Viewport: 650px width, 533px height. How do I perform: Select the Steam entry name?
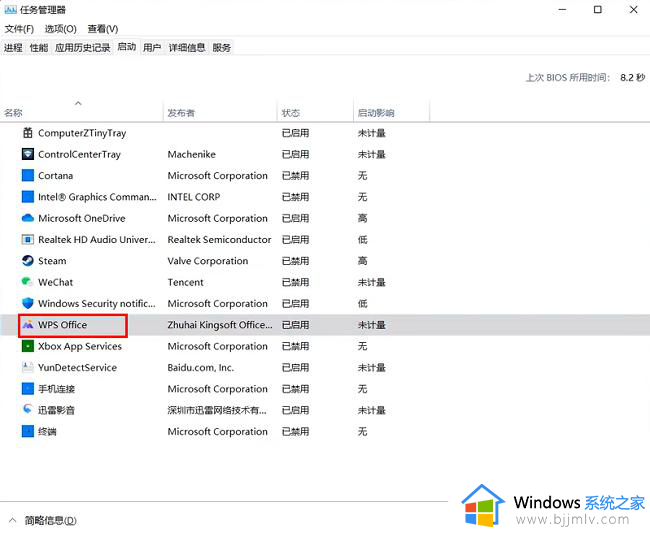coord(52,261)
